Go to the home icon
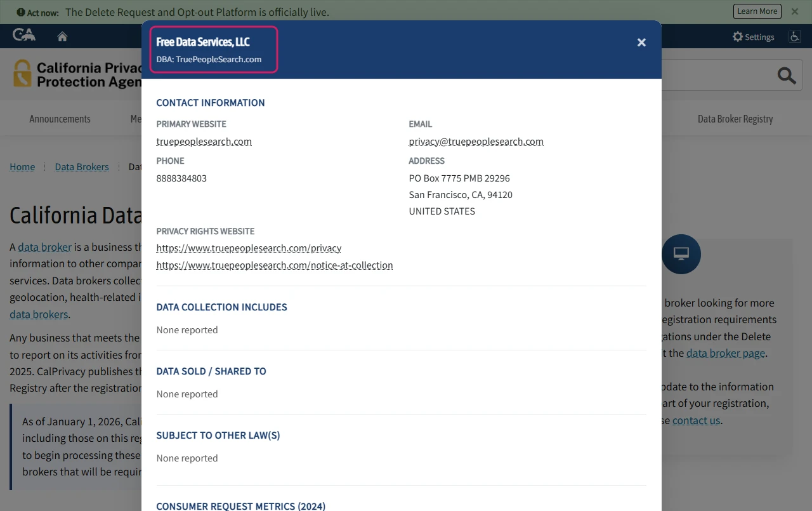This screenshot has width=812, height=511. (x=62, y=36)
